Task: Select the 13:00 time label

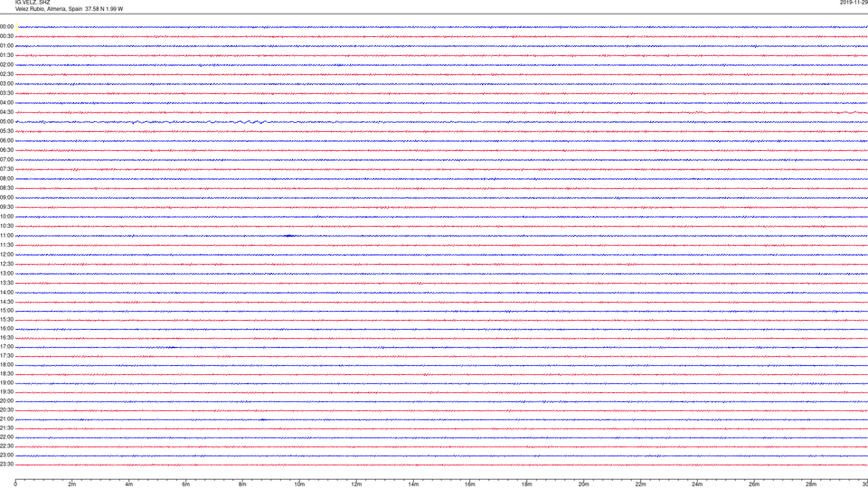Action: pyautogui.click(x=6, y=273)
